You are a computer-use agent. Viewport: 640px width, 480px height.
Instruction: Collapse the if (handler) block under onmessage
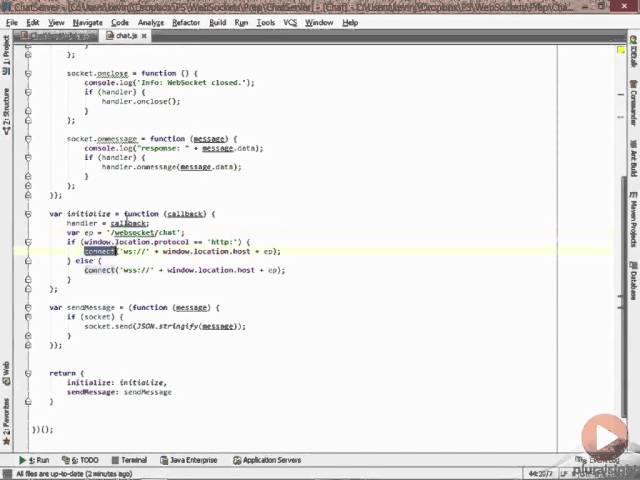point(28,158)
